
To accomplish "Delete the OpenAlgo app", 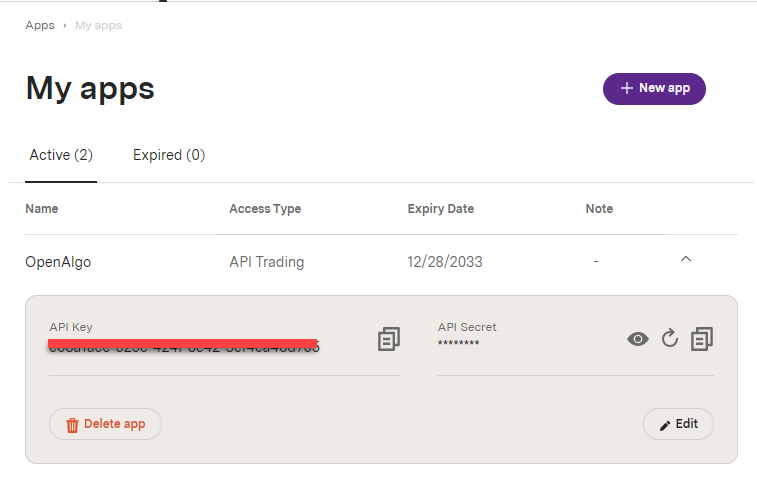I will [x=105, y=424].
